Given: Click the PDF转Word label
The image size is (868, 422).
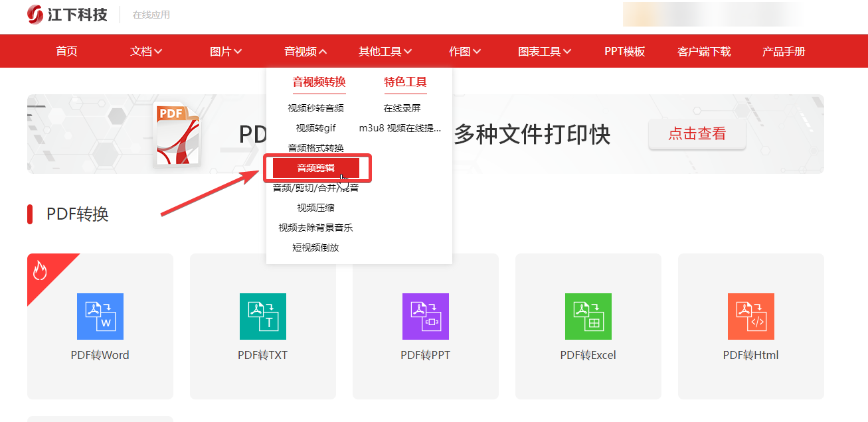Looking at the screenshot, I should [x=100, y=355].
